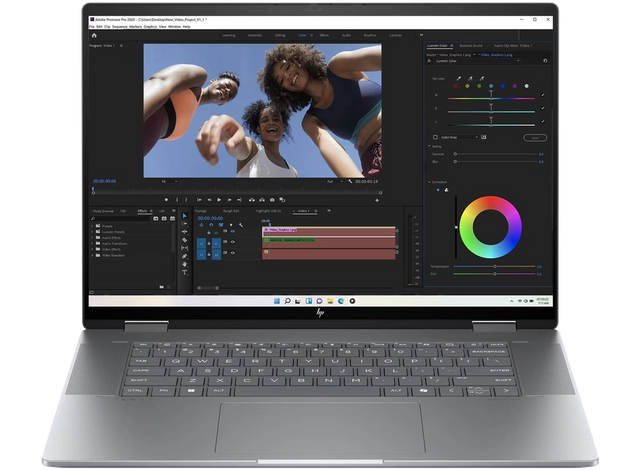Expand the Video Effects folder

point(92,249)
